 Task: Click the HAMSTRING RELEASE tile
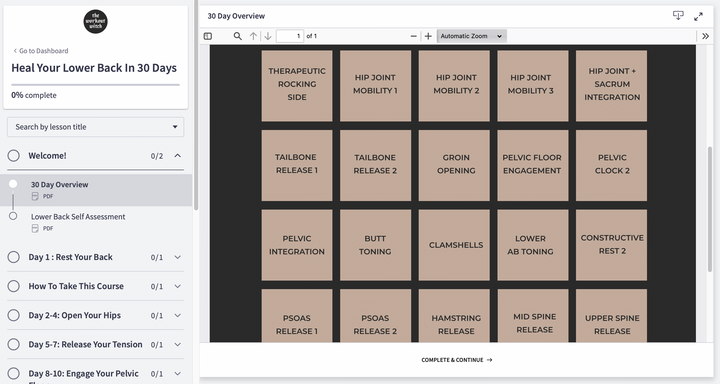(x=454, y=316)
